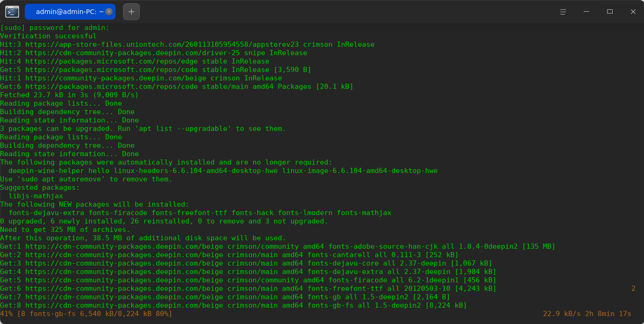
Task: Close the terminal window
Action: (x=633, y=12)
